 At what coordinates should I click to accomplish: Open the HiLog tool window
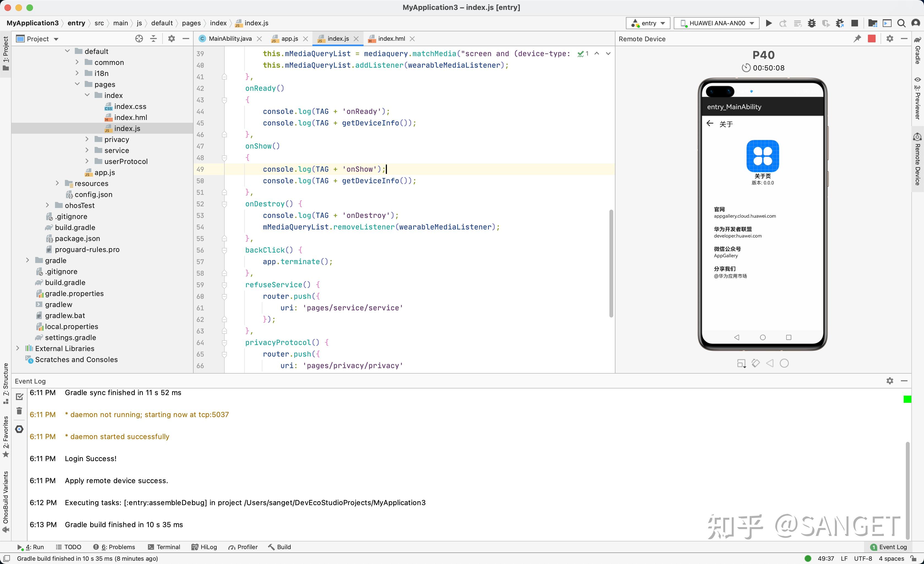[204, 547]
